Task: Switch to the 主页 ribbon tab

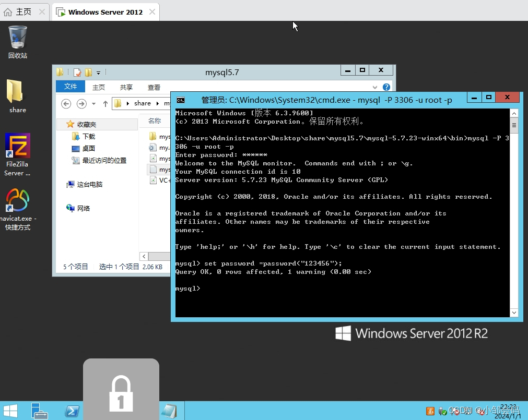Action: 99,88
